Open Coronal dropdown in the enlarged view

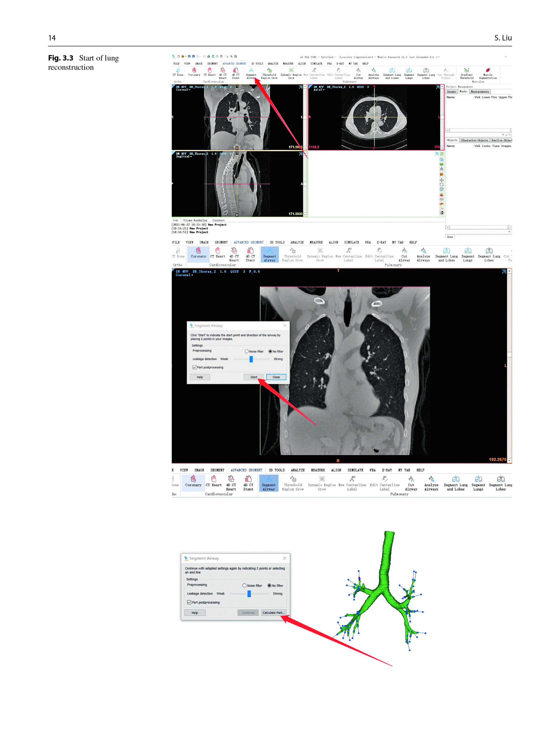(x=184, y=275)
